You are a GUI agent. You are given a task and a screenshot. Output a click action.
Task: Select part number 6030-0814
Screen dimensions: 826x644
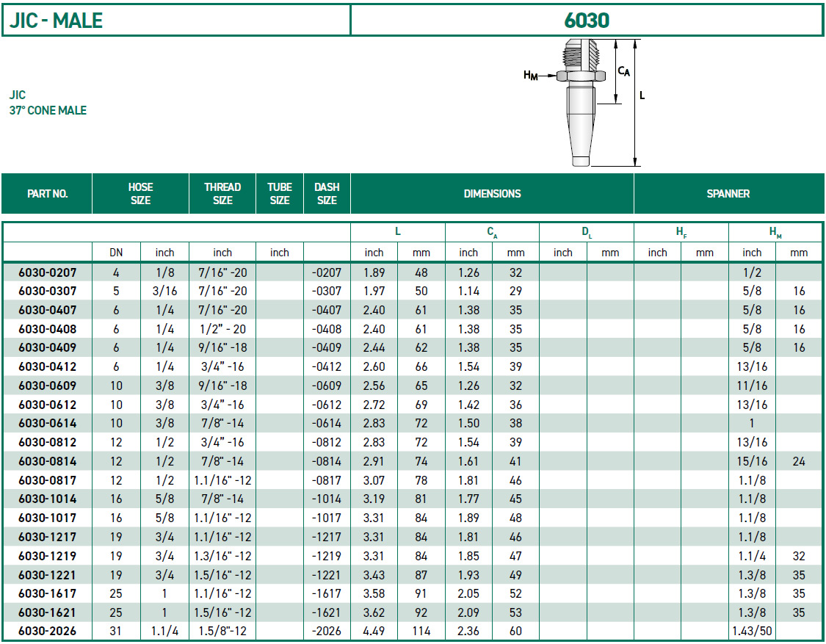48,461
